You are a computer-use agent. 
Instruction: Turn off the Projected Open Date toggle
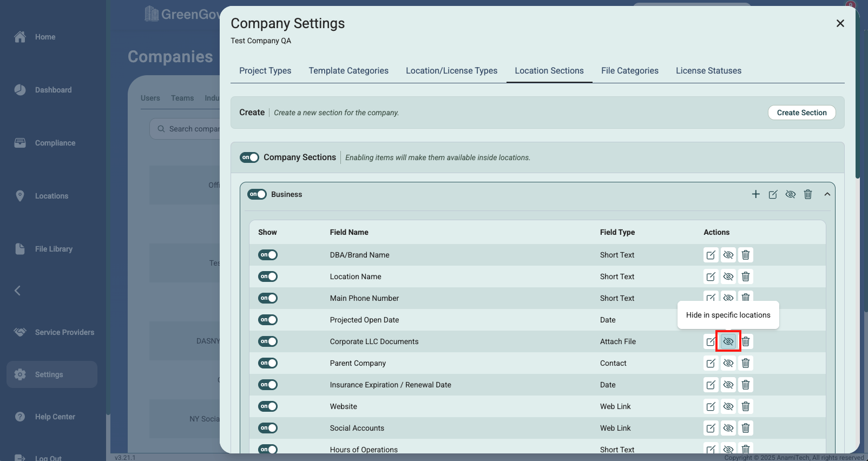click(268, 320)
